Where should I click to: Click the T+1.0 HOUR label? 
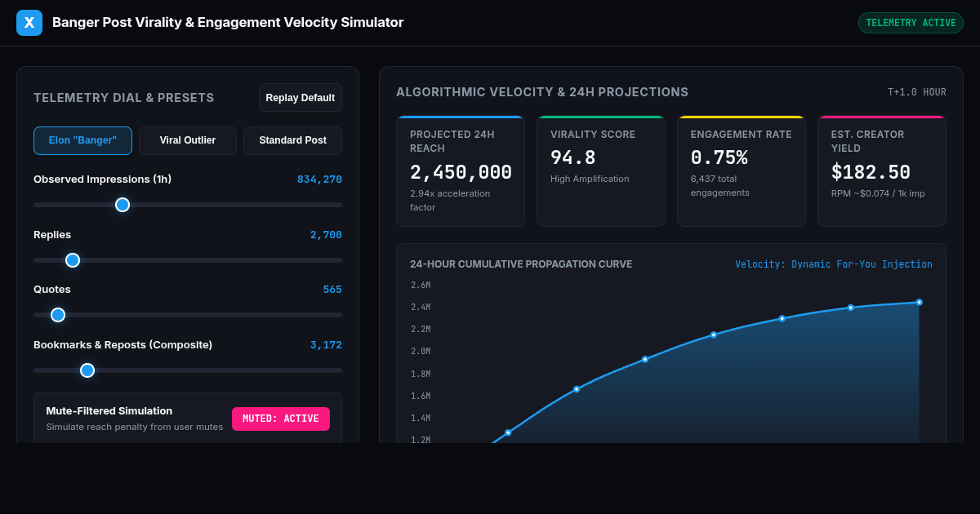917,92
